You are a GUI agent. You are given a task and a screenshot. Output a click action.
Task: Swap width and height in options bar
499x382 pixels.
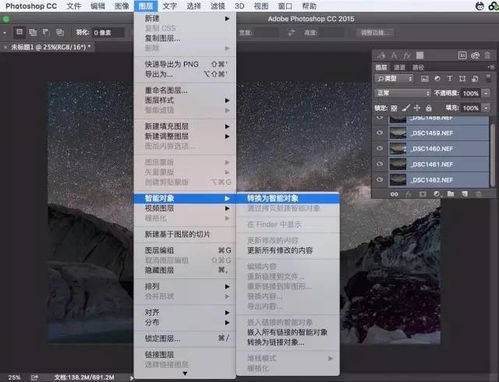point(291,33)
